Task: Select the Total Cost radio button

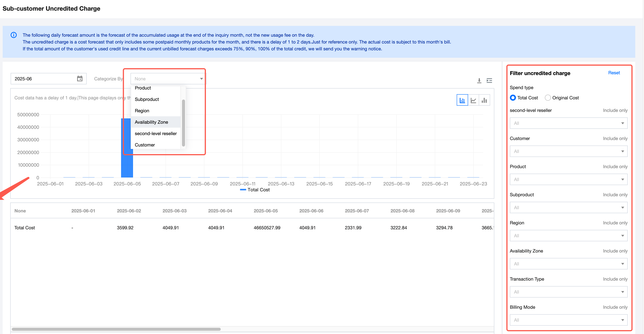Action: pyautogui.click(x=513, y=98)
